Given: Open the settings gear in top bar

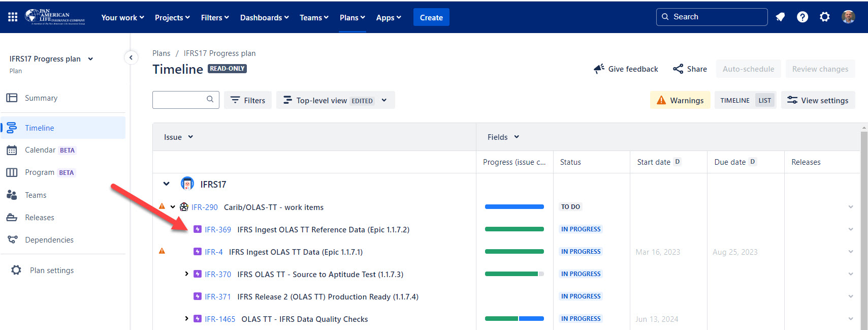Looking at the screenshot, I should pyautogui.click(x=825, y=17).
